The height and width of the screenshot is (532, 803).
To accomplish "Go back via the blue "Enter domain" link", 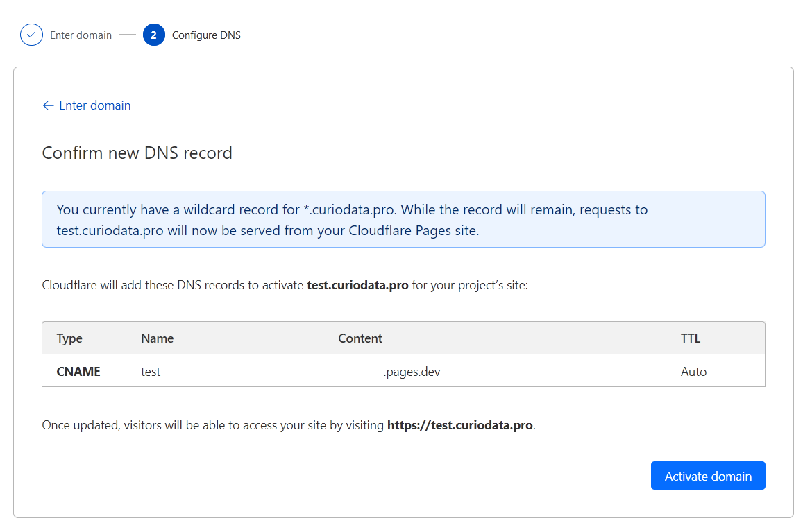I will (94, 105).
